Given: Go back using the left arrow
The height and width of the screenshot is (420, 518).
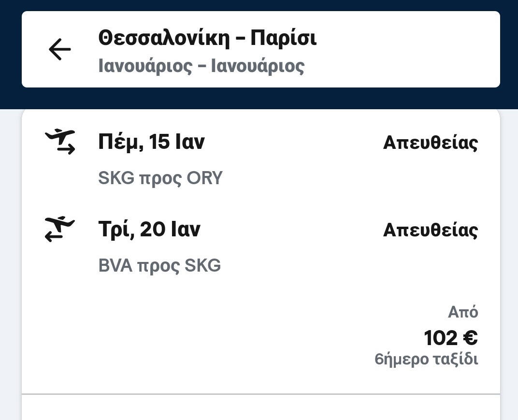Looking at the screenshot, I should [x=60, y=49].
